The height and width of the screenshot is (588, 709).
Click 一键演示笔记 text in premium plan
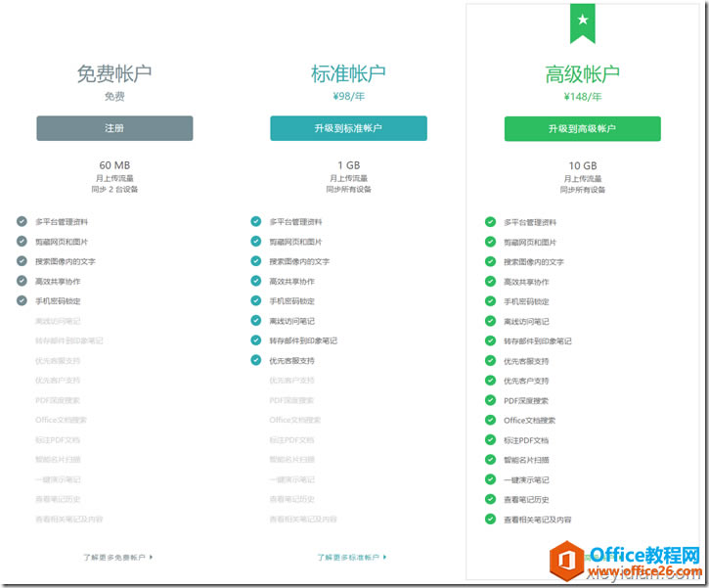click(526, 480)
